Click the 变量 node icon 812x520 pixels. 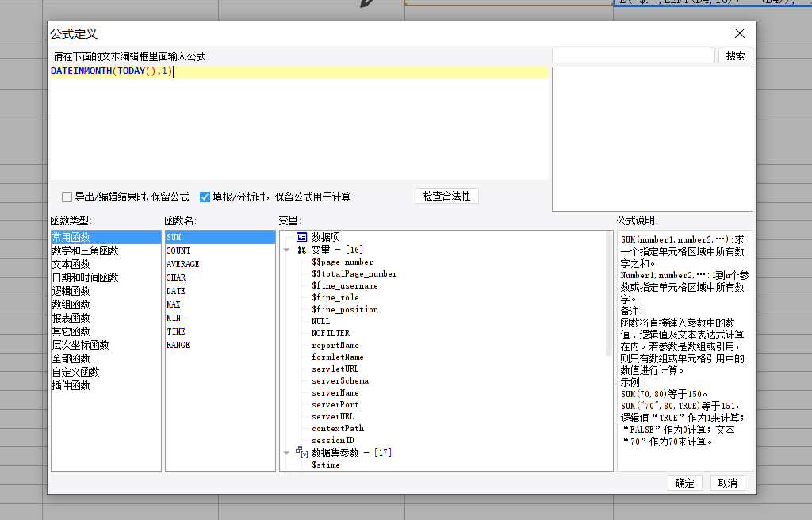(301, 250)
